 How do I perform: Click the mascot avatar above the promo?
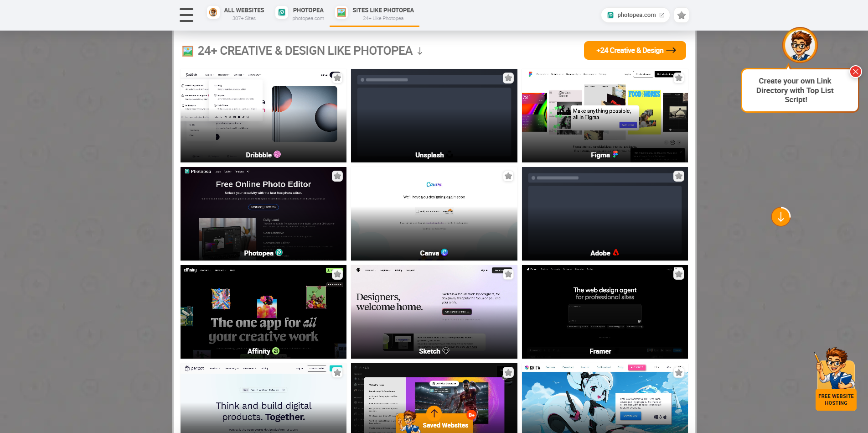point(800,45)
